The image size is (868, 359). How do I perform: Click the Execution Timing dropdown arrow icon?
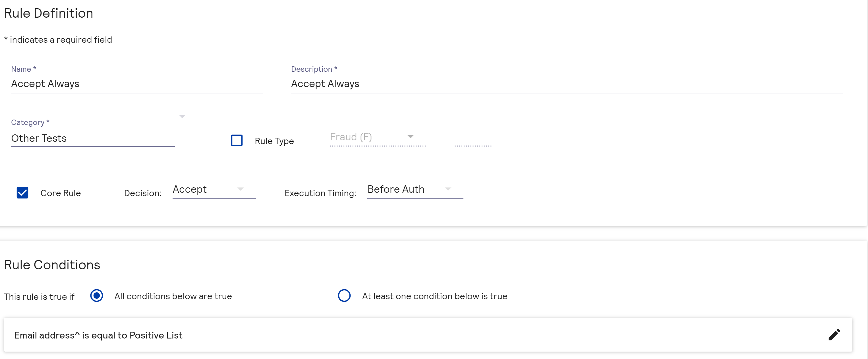[x=448, y=189]
